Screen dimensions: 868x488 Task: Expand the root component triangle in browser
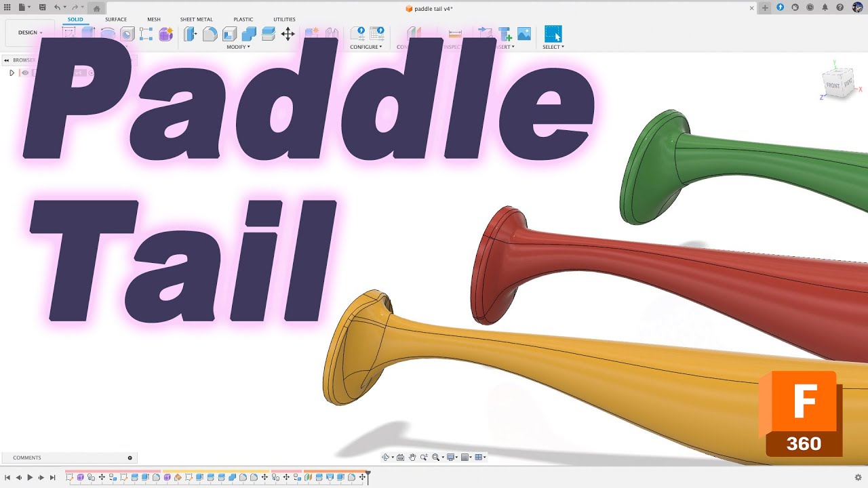pos(12,73)
